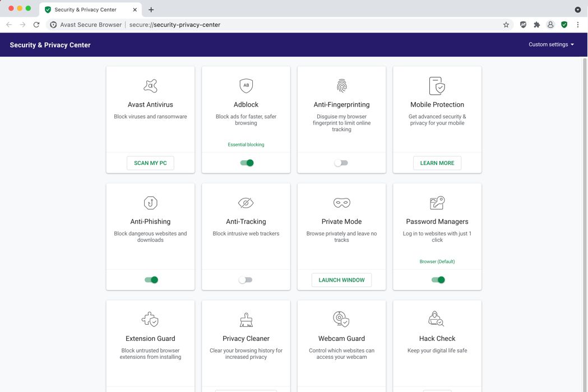This screenshot has height=392, width=588.
Task: Click the Private Mode mask icon
Action: (x=341, y=202)
